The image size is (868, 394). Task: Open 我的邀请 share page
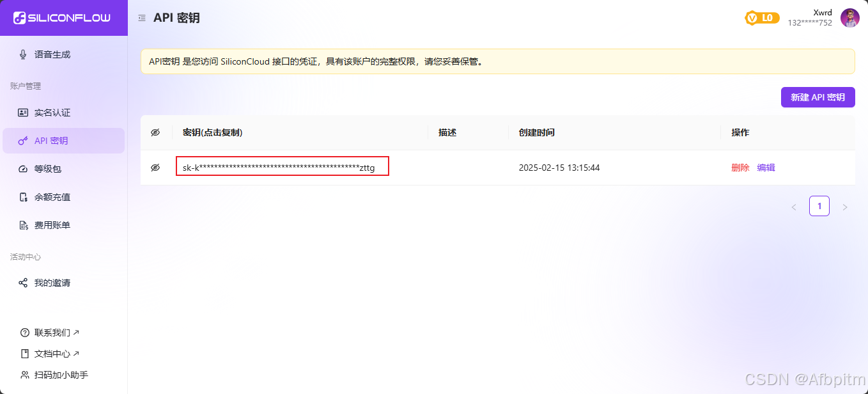(64, 283)
